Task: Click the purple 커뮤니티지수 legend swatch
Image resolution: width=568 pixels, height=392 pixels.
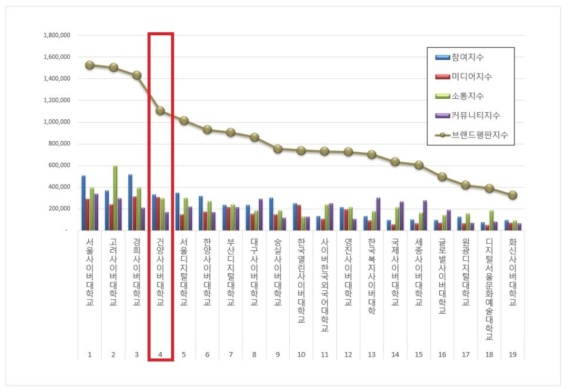Action: 442,115
